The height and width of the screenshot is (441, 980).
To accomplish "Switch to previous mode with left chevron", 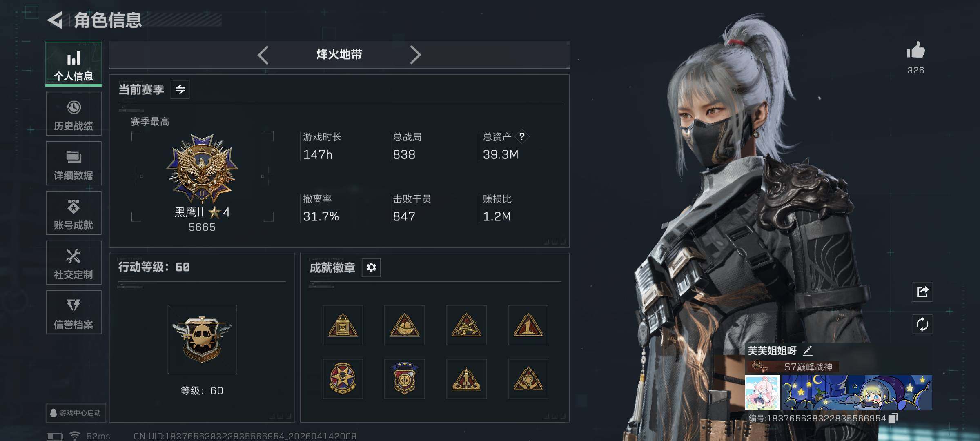I will click(263, 55).
